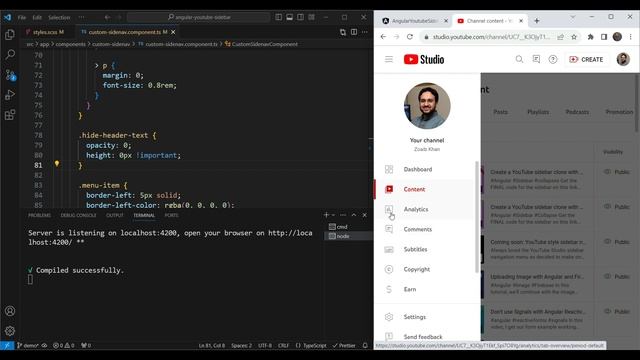The height and width of the screenshot is (360, 640).
Task: Go back arrow in VS Code title bar
Action: click(x=107, y=17)
